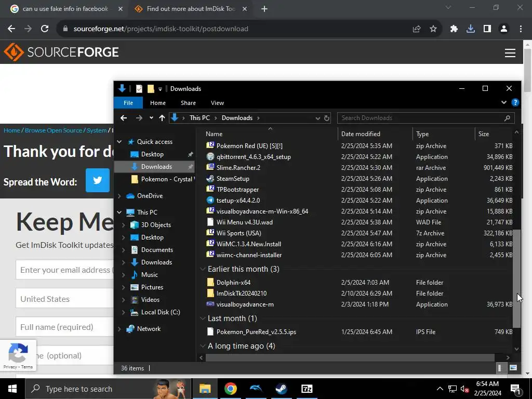Collapse the Quick access tree node
This screenshot has height=399, width=532.
tap(119, 142)
